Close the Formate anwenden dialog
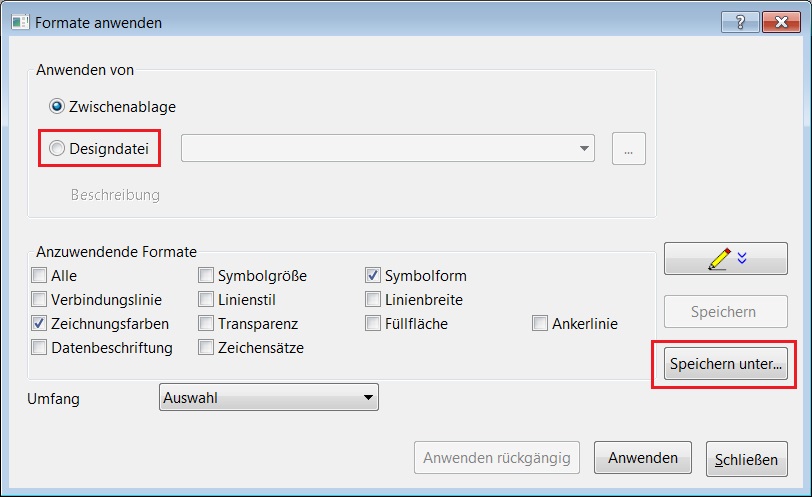The width and height of the screenshot is (812, 497). pyautogui.click(x=781, y=22)
